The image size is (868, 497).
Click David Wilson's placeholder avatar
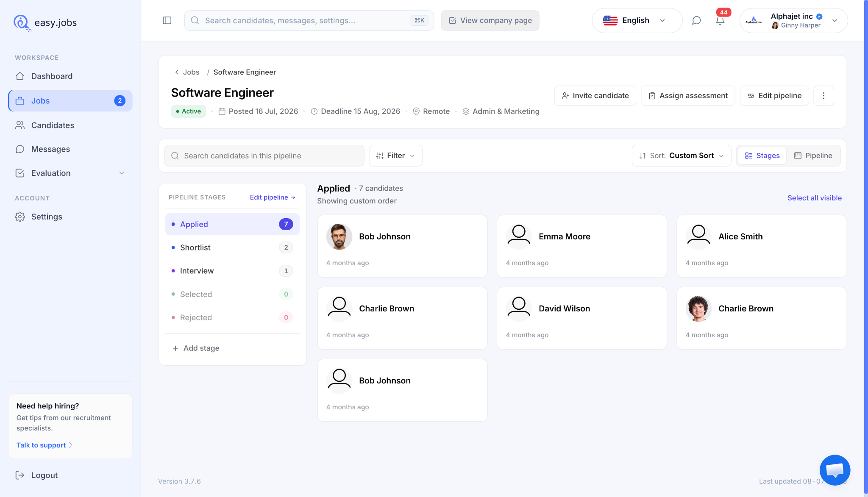coord(519,308)
